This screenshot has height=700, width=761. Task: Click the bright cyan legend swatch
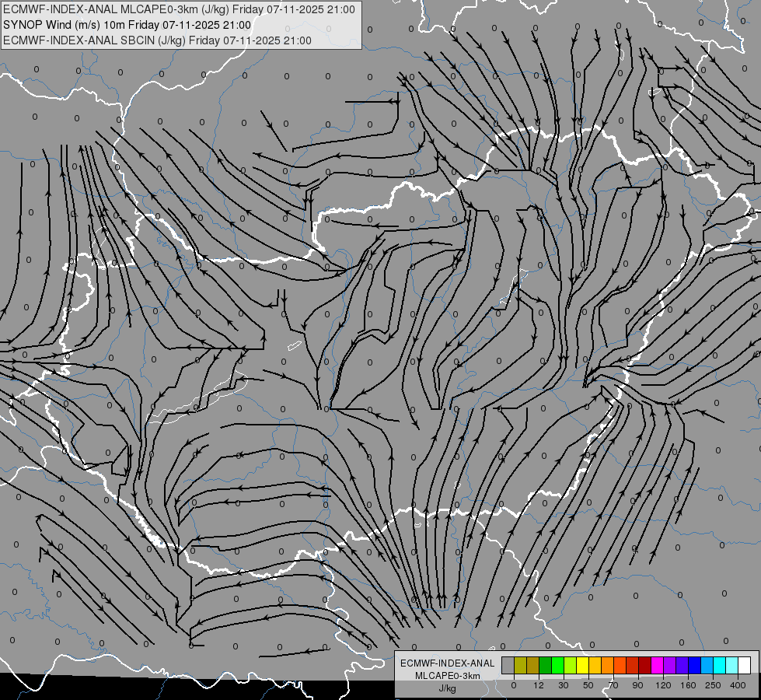719,665
